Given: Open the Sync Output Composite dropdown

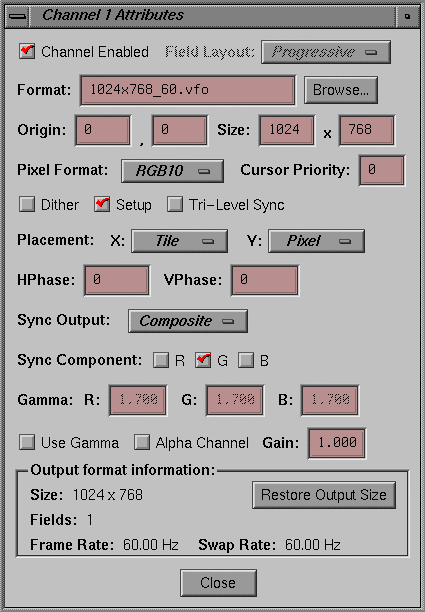Looking at the screenshot, I should click(x=188, y=321).
